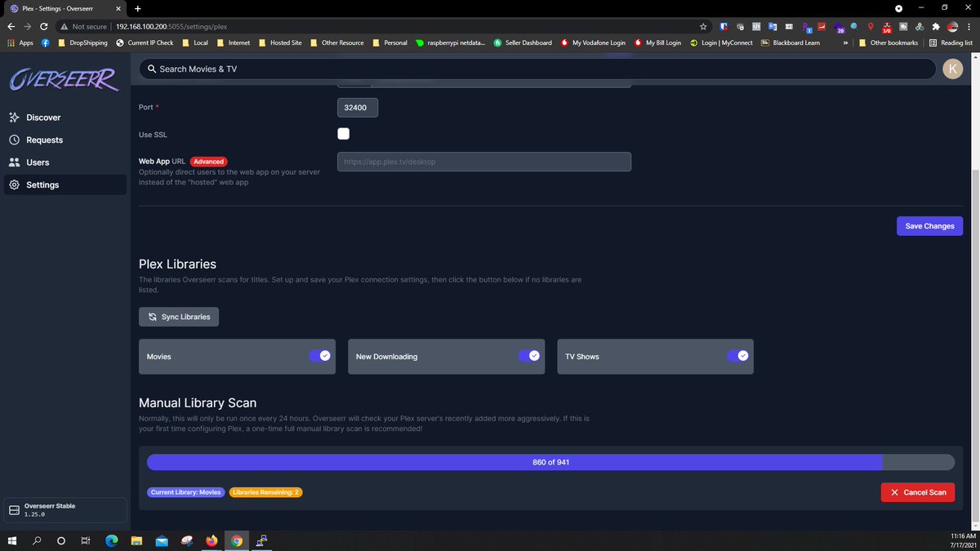Click the Libraries Remaining: 2 badge
The image size is (980, 551).
tap(265, 492)
